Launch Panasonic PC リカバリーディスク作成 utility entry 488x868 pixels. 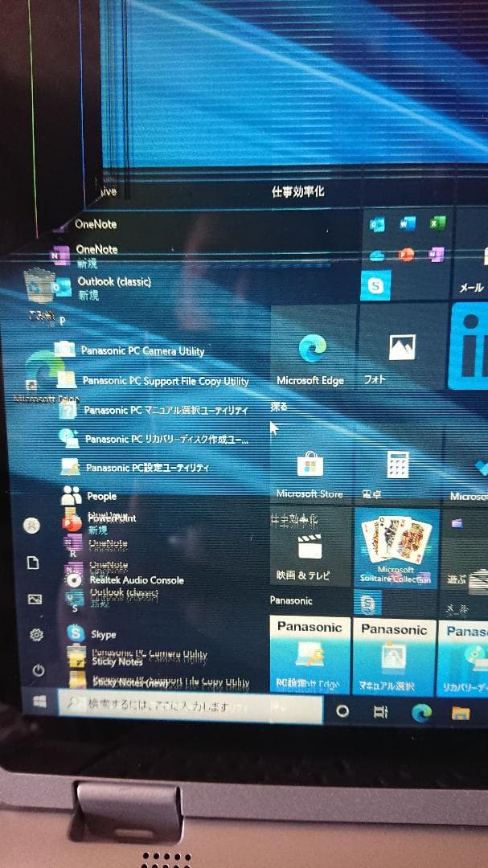(156, 439)
